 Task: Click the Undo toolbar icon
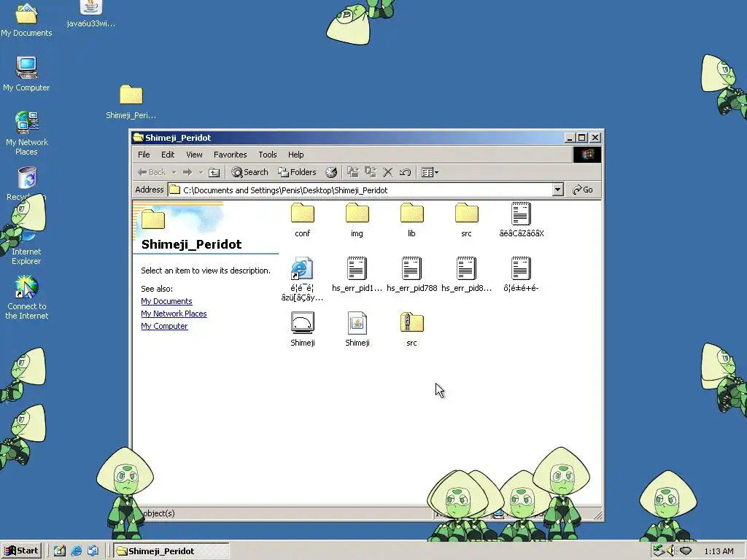tap(405, 172)
